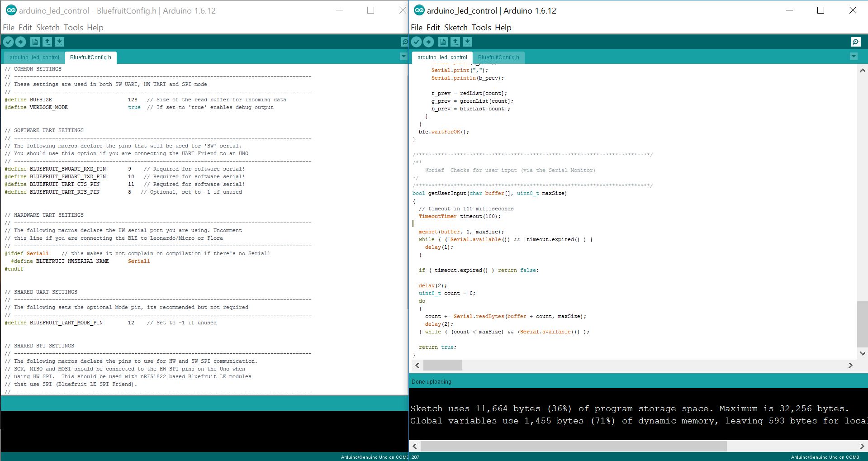Open File menu in right window

pyautogui.click(x=417, y=28)
